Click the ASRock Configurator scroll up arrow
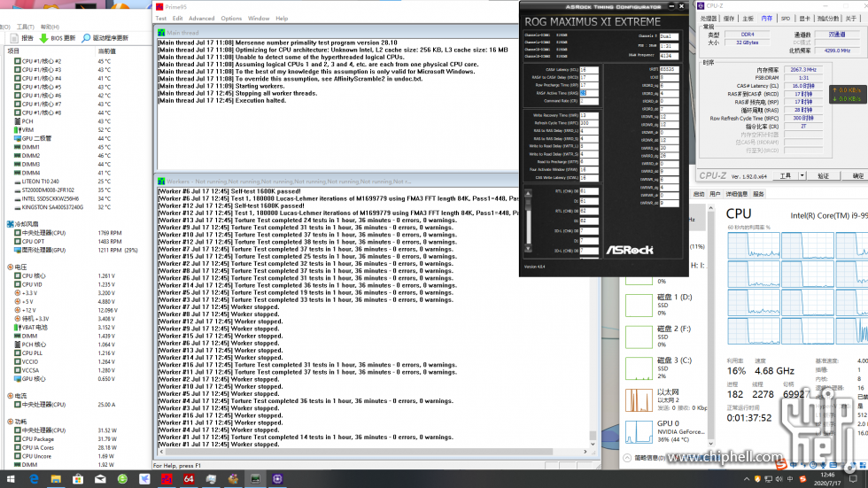This screenshot has width=868, height=488. 528,194
